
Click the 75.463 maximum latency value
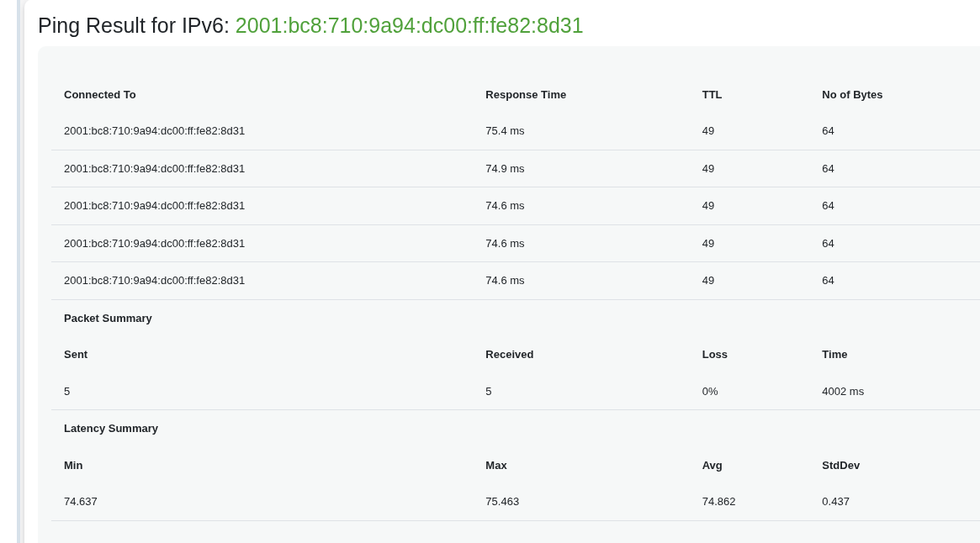tap(502, 502)
